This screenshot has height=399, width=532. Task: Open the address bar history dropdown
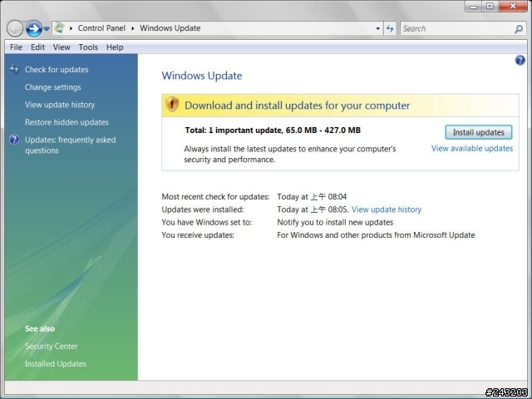[x=377, y=28]
